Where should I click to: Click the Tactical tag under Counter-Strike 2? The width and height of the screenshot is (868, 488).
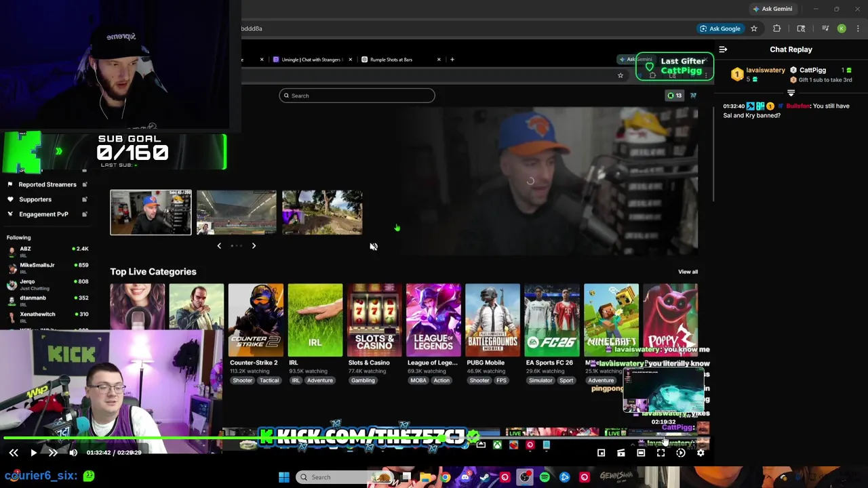coord(269,381)
